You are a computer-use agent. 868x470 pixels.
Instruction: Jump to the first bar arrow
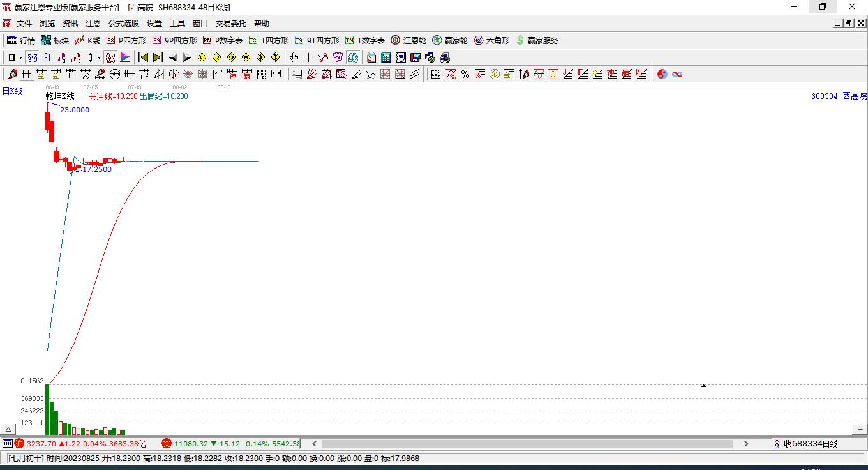(x=143, y=57)
